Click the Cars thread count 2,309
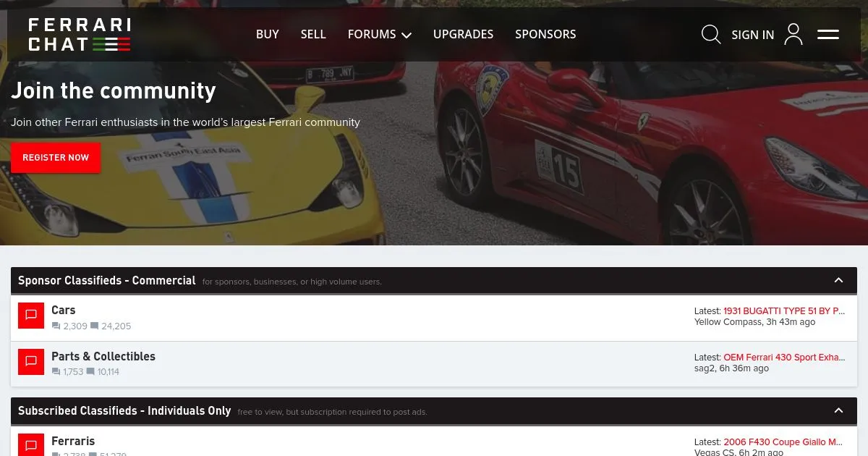The width and height of the screenshot is (868, 456). (x=75, y=326)
